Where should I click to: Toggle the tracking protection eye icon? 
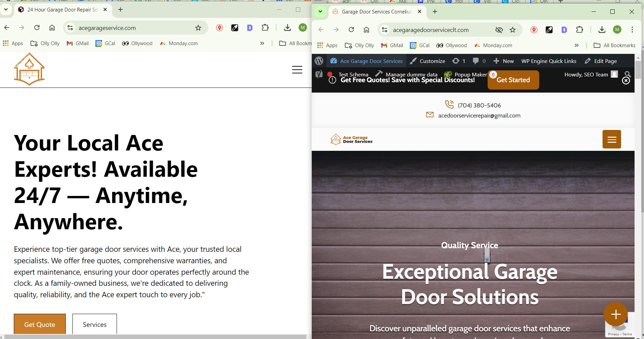(x=499, y=30)
